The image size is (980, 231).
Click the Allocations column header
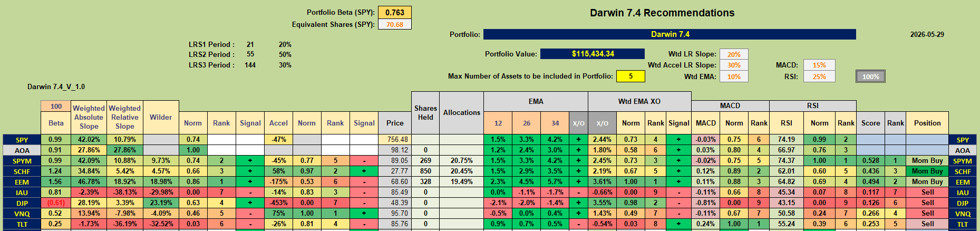[x=462, y=112]
